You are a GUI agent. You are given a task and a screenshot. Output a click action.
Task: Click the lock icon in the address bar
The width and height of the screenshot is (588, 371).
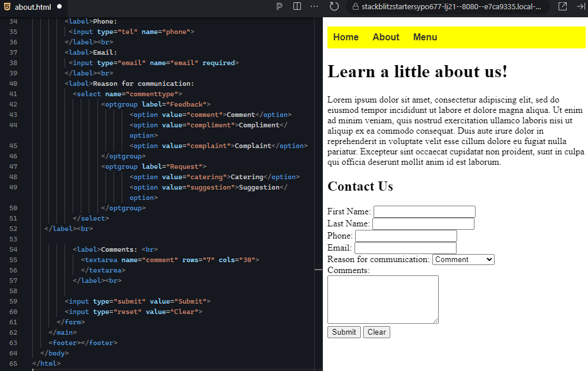point(355,7)
